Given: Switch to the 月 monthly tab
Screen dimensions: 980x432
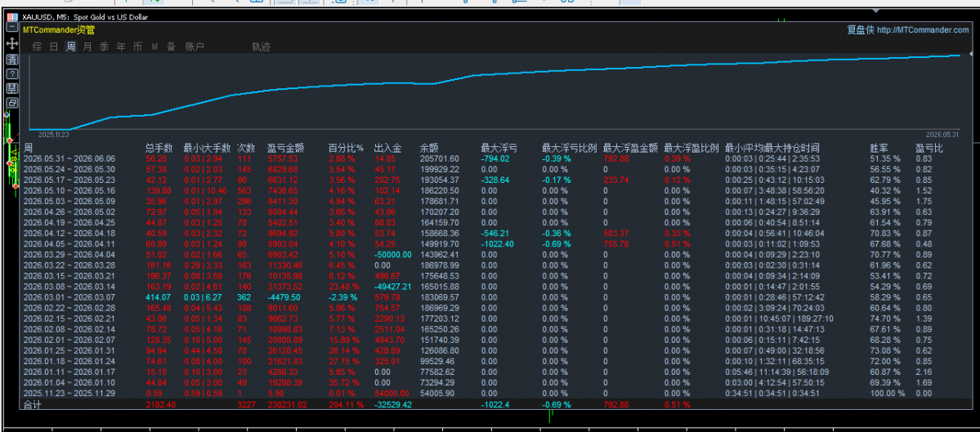Looking at the screenshot, I should (x=87, y=47).
